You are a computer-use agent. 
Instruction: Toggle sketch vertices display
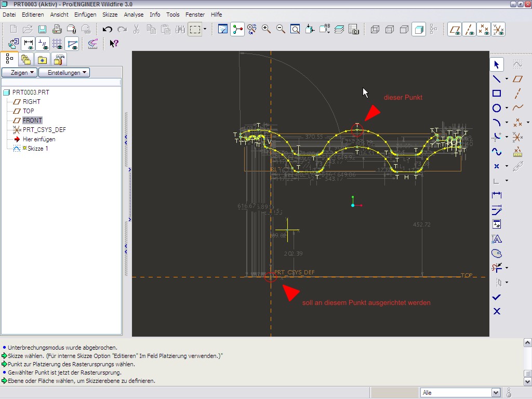pyautogui.click(x=72, y=44)
